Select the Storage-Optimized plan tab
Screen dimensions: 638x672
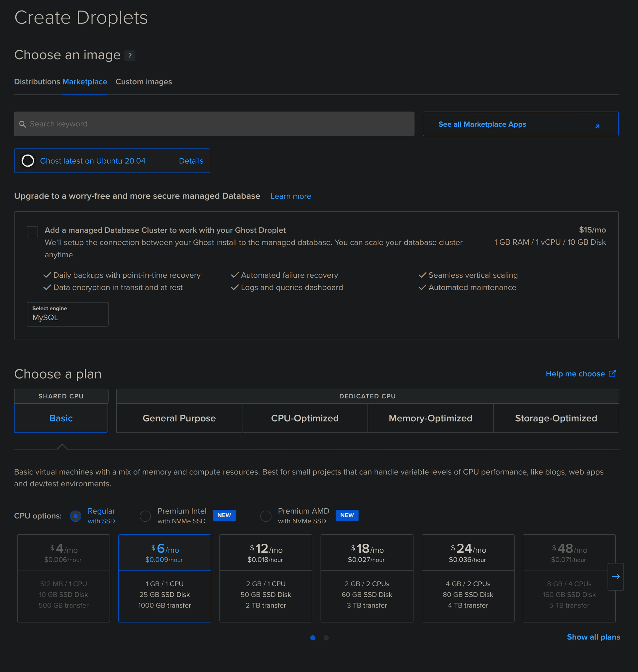click(x=556, y=418)
